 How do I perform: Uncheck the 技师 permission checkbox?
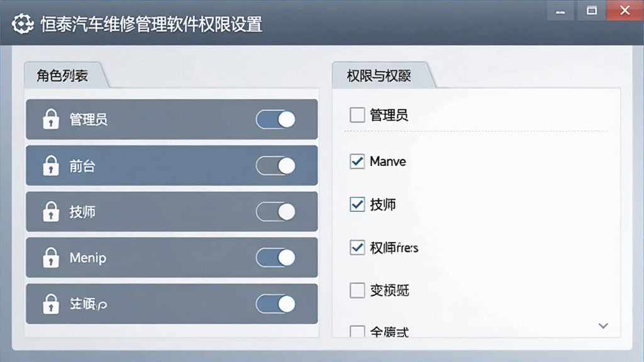click(357, 204)
